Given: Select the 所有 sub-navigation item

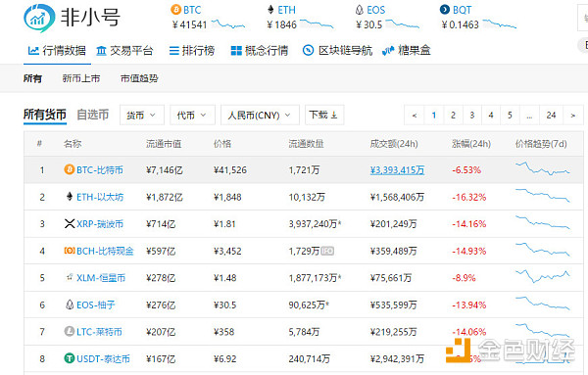Looking at the screenshot, I should [32, 78].
